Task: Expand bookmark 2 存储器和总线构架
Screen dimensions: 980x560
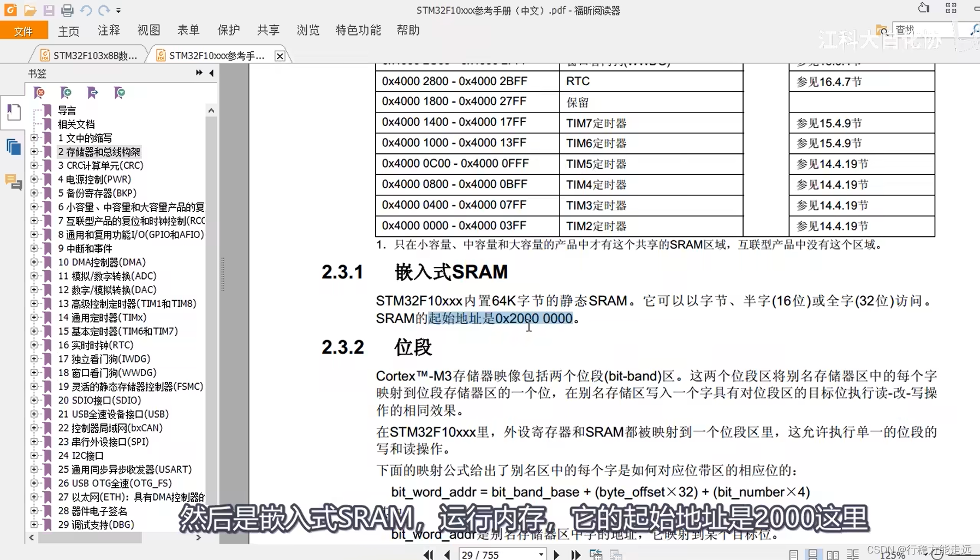Action: click(x=34, y=152)
